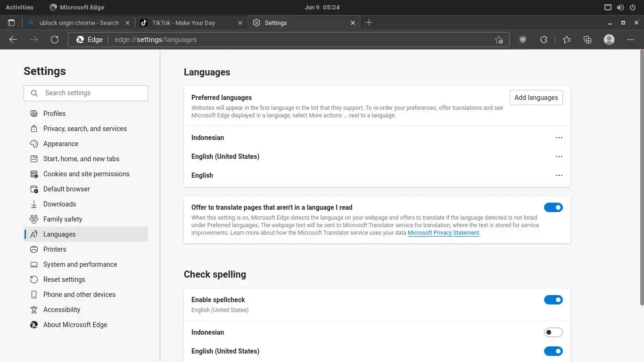Open Reset settings

[x=86, y=280]
